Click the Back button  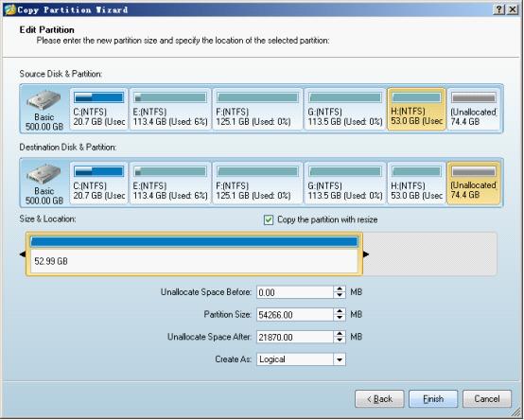379,399
